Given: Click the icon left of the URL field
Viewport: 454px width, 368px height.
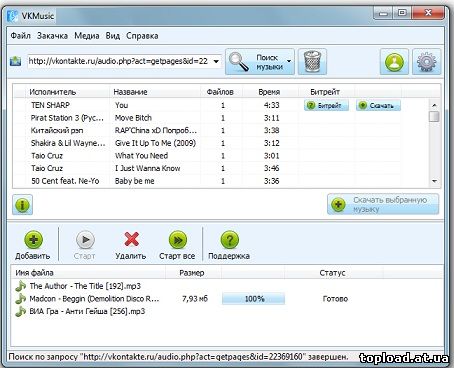Looking at the screenshot, I should 15,61.
